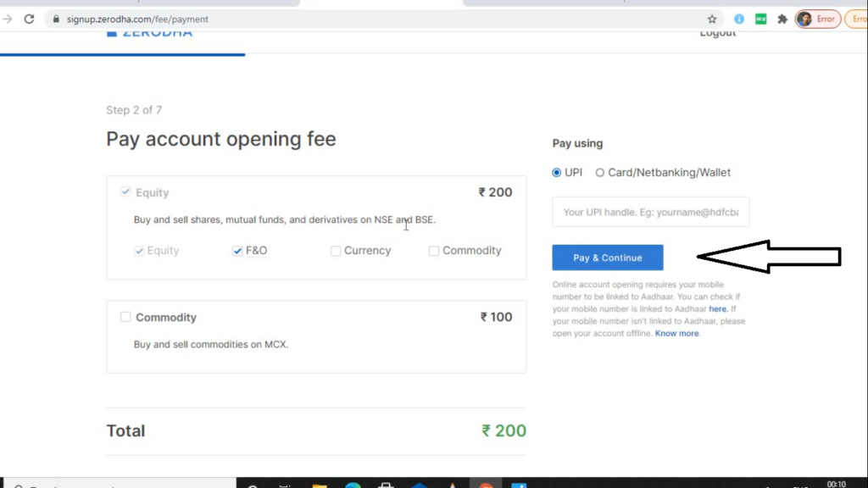The width and height of the screenshot is (868, 488).
Task: Open the browser Extensions puzzle icon
Action: click(782, 19)
